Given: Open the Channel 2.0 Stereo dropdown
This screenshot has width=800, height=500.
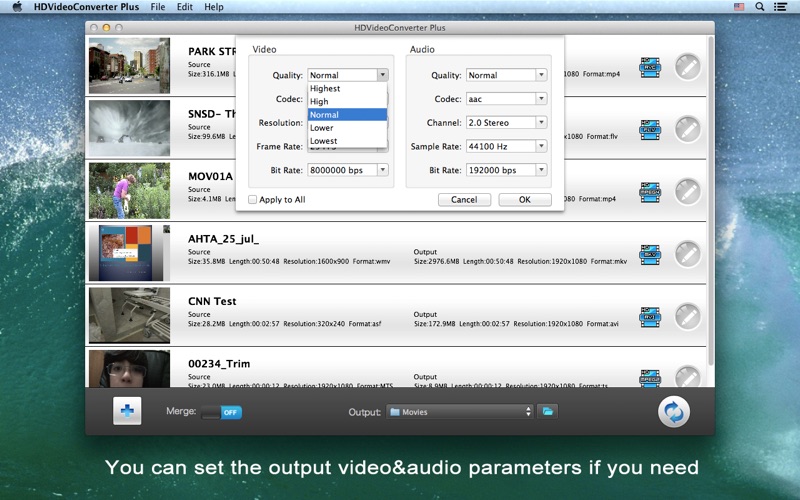Looking at the screenshot, I should pyautogui.click(x=507, y=122).
